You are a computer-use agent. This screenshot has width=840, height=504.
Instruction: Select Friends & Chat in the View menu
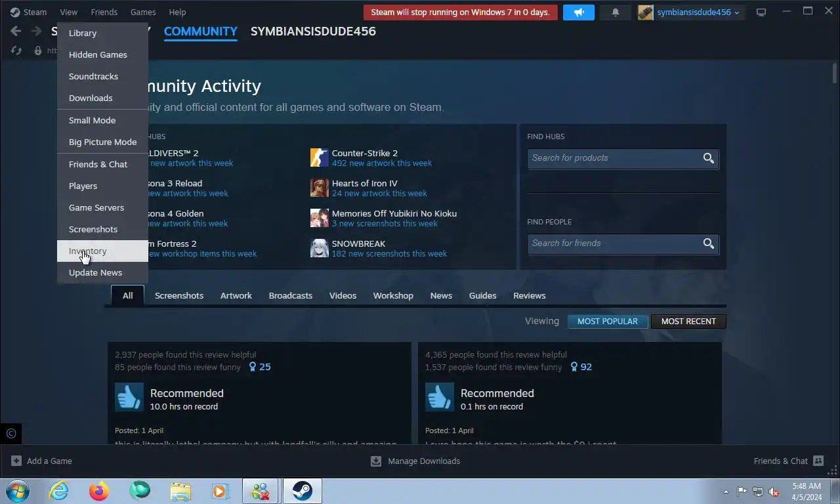pyautogui.click(x=102, y=164)
